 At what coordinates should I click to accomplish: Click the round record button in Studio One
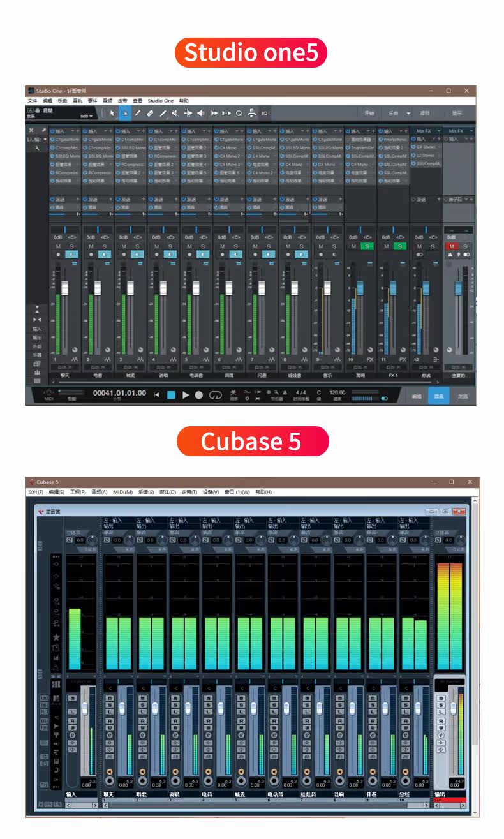pos(198,395)
